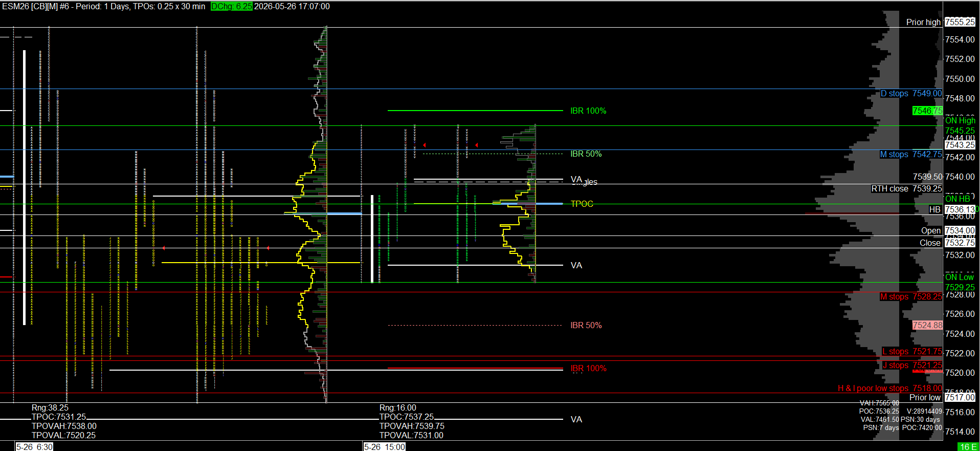Viewport: 980px width, 451px height.
Task: Click the TPOVAL:7520.25 statistic
Action: tap(63, 436)
